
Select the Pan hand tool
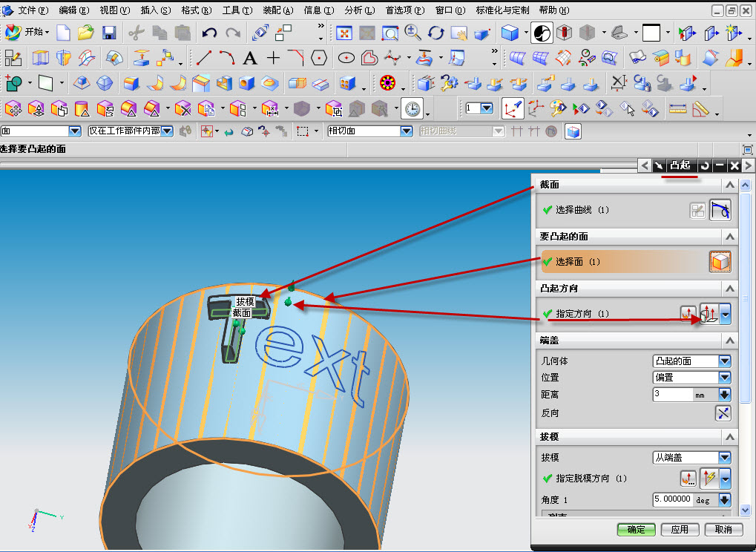(x=459, y=33)
